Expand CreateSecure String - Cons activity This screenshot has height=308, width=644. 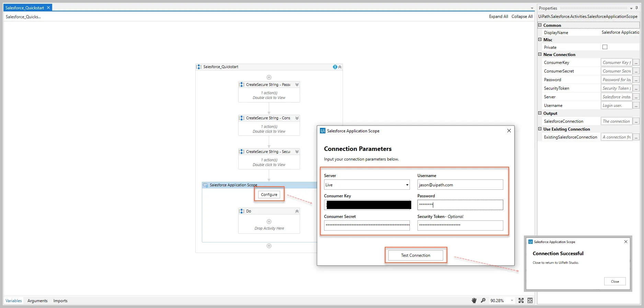pos(297,118)
